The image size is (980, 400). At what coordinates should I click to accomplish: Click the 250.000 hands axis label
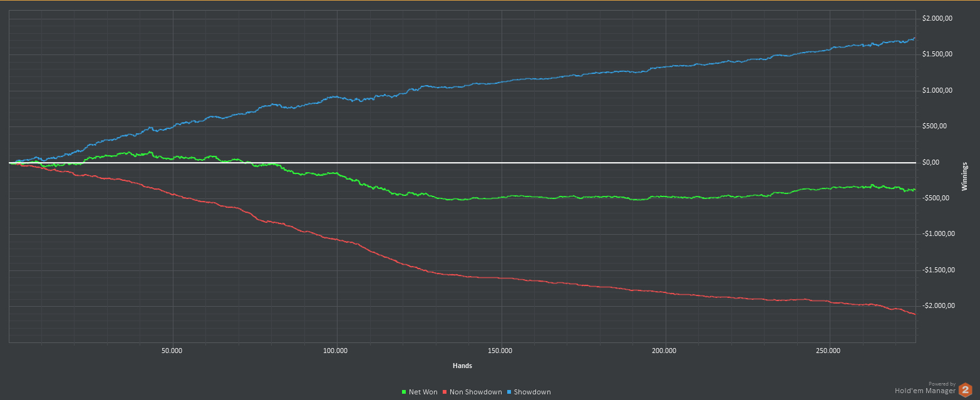828,351
